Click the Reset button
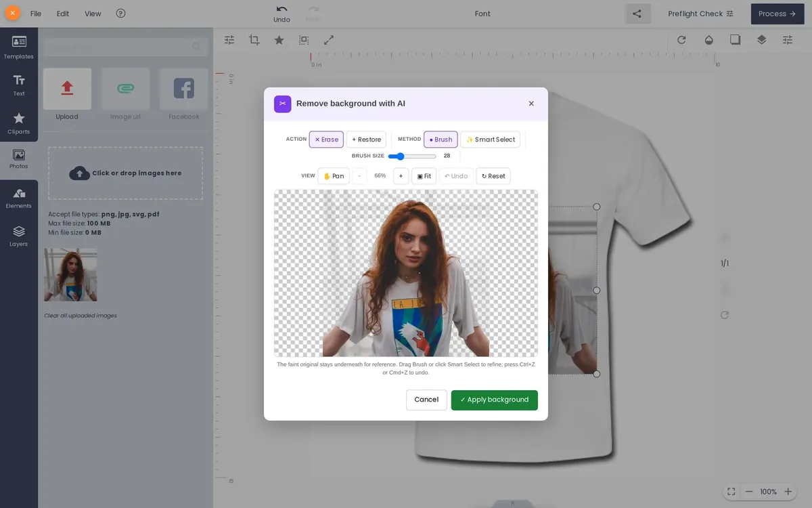812x508 pixels. click(493, 176)
